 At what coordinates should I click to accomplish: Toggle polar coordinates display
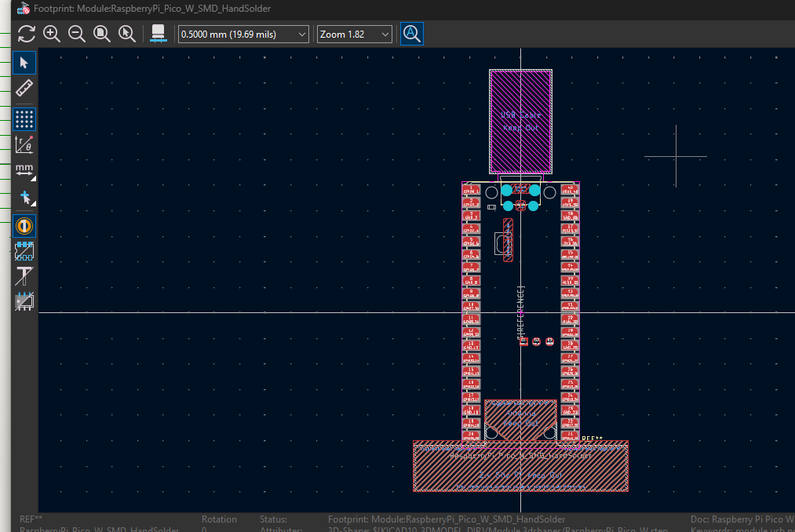click(24, 145)
